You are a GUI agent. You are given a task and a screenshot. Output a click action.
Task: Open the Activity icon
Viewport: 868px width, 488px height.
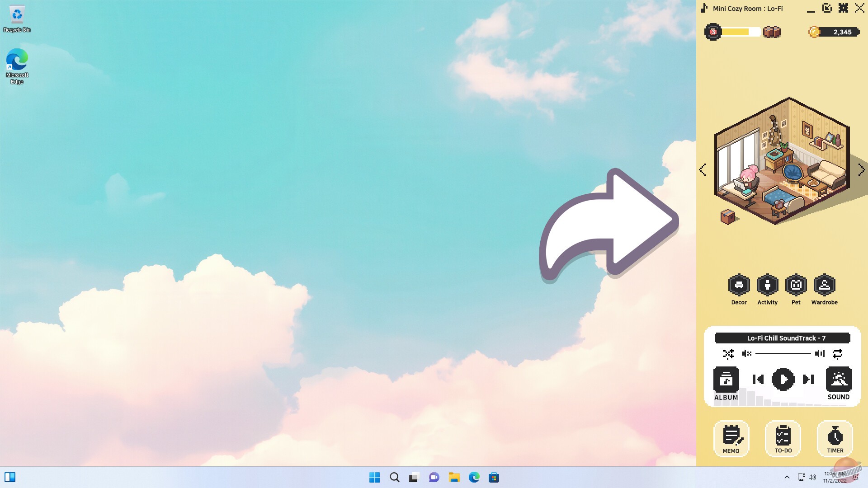pos(767,285)
